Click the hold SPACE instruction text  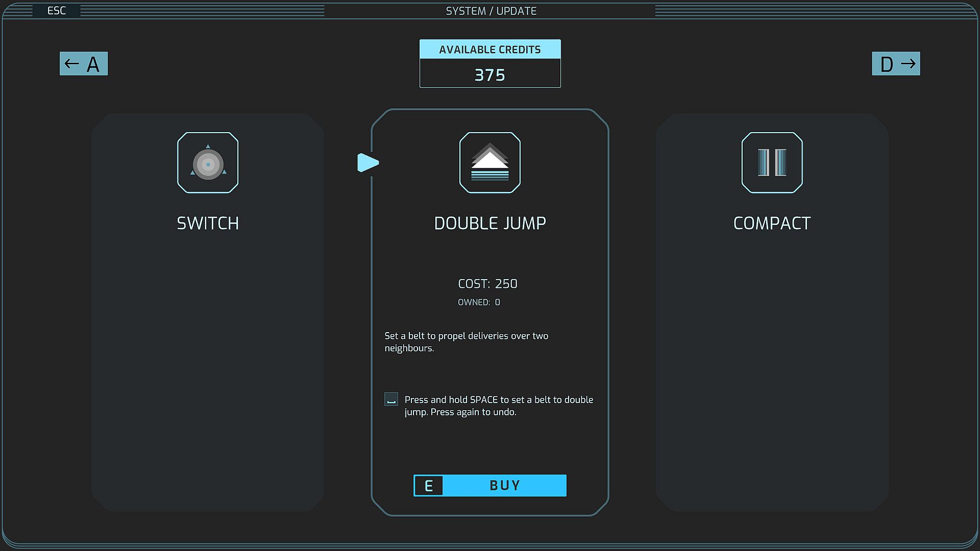(498, 406)
